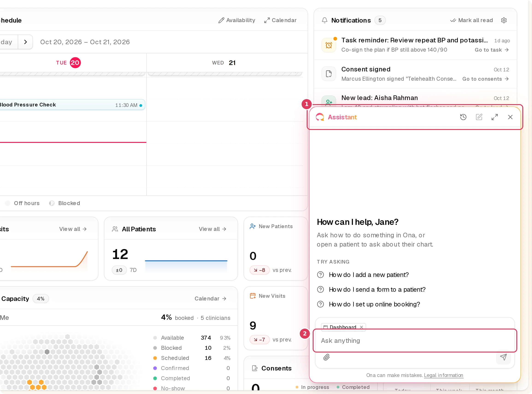This screenshot has width=532, height=394.
Task: Click the Scheduled orange legend dot
Action: (x=155, y=358)
